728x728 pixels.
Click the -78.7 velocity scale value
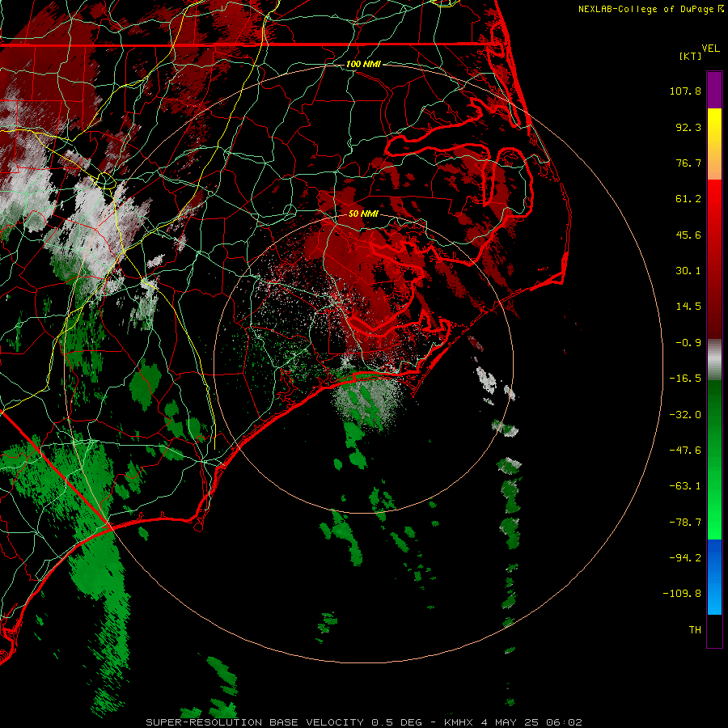click(685, 523)
